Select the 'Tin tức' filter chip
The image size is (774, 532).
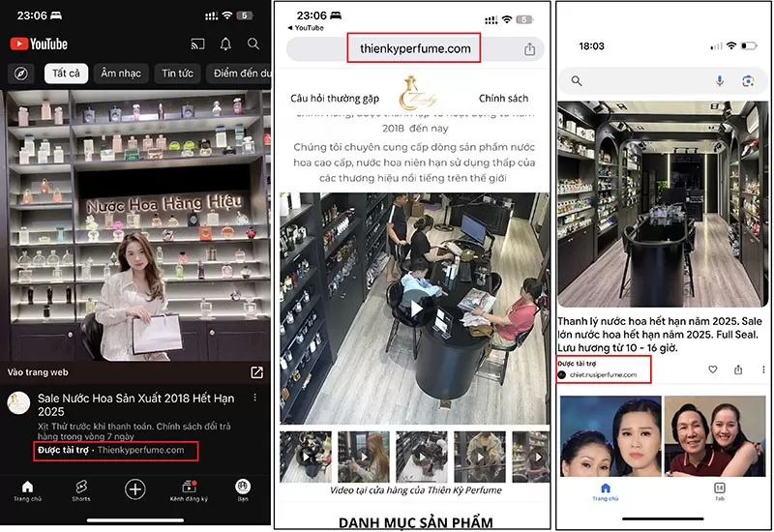click(x=177, y=74)
